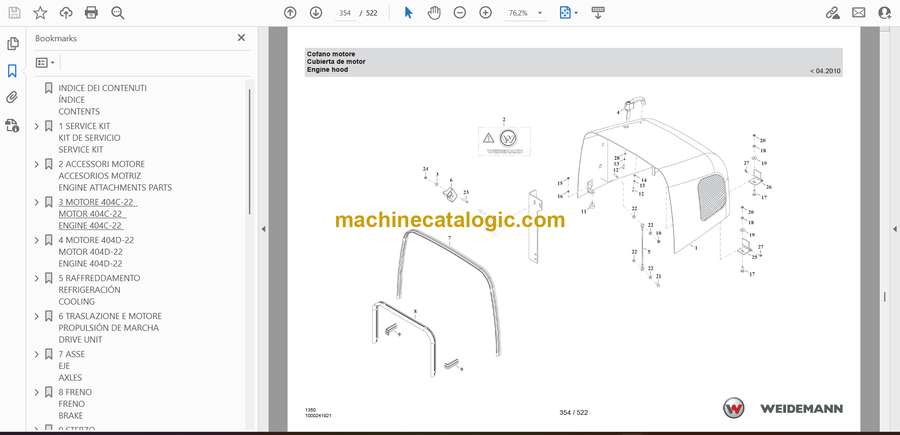Expand the 2 ACCESSORI MOTORE bookmark
Screen dimensions: 900x435
37,164
